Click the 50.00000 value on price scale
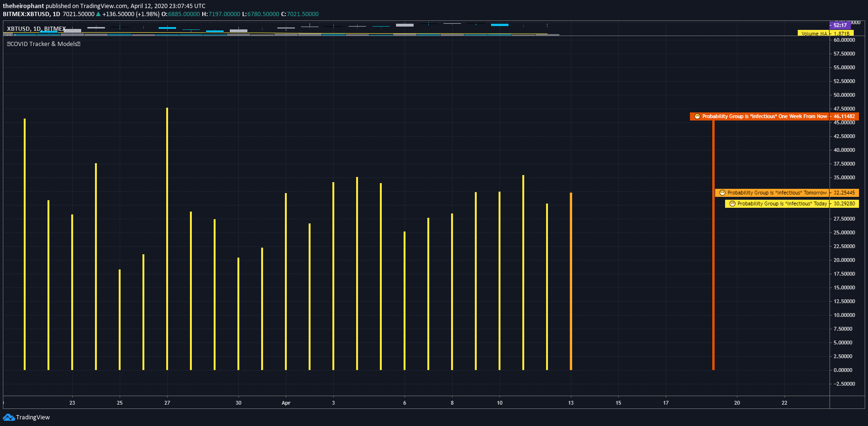 [844, 95]
